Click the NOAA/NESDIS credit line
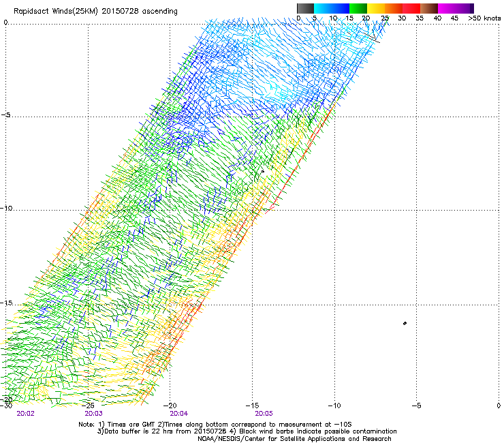Screen dimensions: 504x443 click(x=294, y=439)
